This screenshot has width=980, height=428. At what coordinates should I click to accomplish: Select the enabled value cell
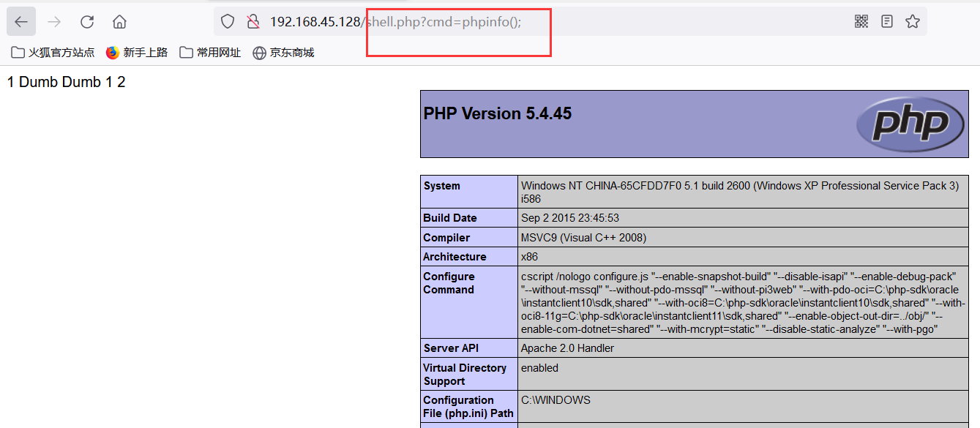pyautogui.click(x=743, y=374)
